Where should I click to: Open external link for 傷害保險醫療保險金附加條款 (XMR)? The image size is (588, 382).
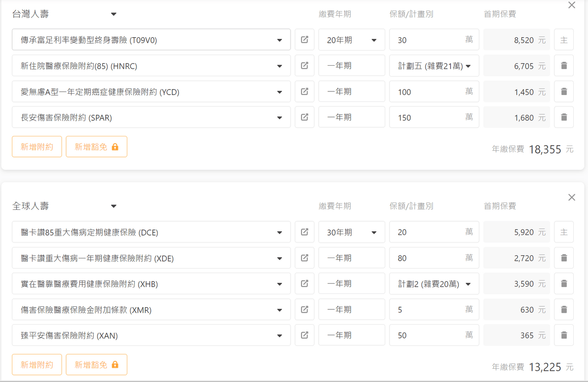coord(304,309)
